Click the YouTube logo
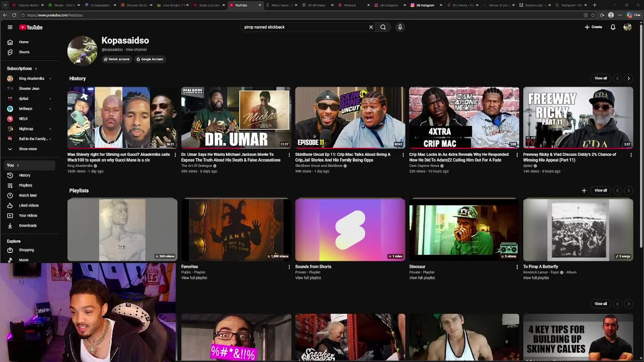Screen dimensions: 644x362 point(31,27)
